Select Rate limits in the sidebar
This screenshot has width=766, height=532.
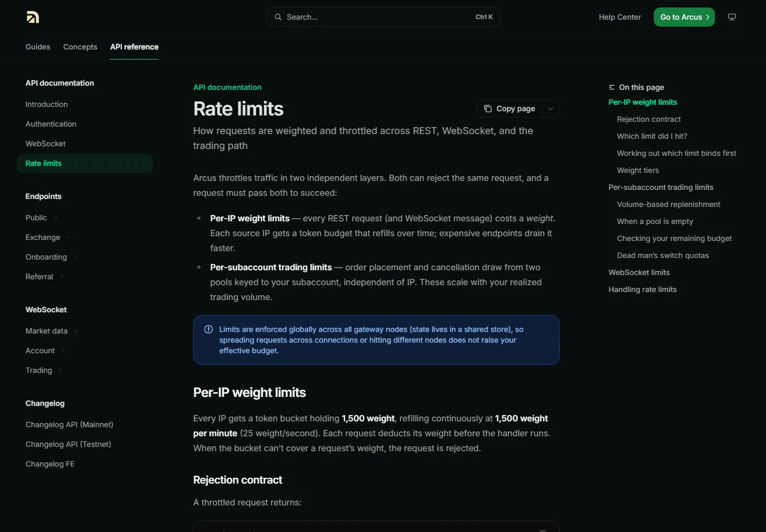coord(85,163)
